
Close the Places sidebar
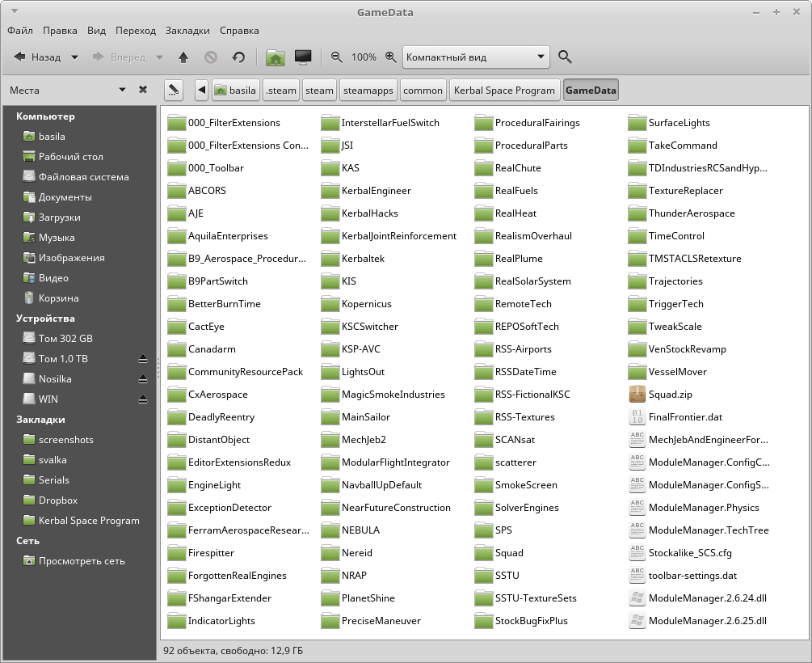[x=143, y=90]
